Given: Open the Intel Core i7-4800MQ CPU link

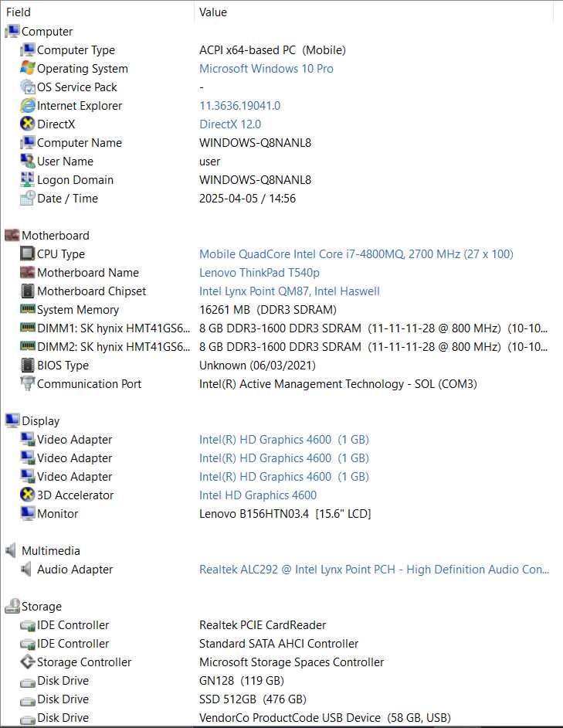Looking at the screenshot, I should pos(356,254).
